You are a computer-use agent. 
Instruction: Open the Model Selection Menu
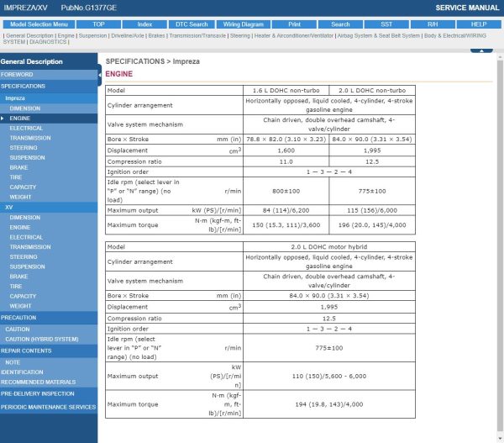[x=39, y=24]
